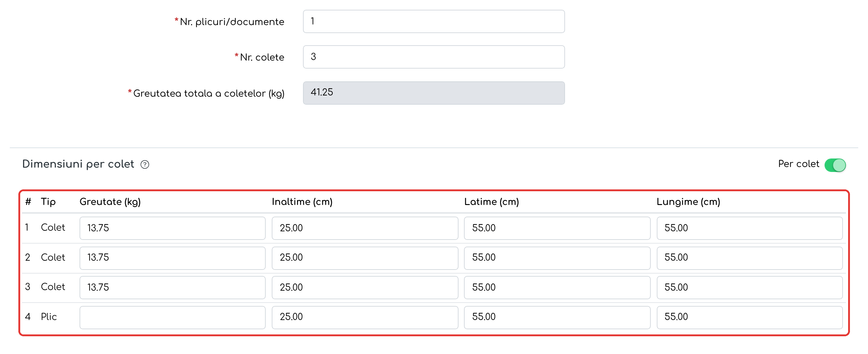Select Greutate field in row 2
The image size is (868, 354).
click(x=173, y=258)
